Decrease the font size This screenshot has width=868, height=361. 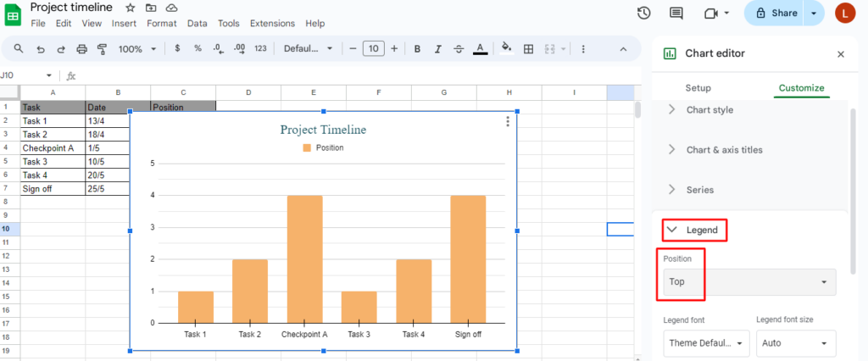pos(353,48)
